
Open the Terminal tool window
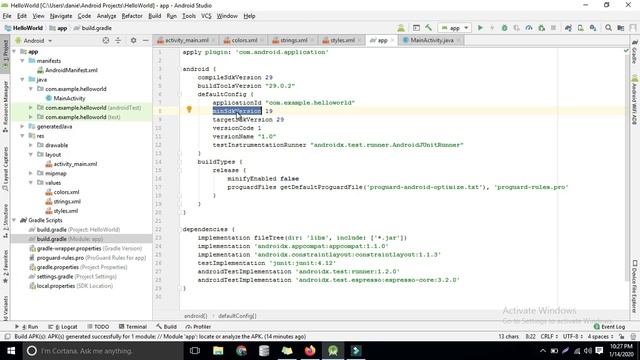click(133, 327)
